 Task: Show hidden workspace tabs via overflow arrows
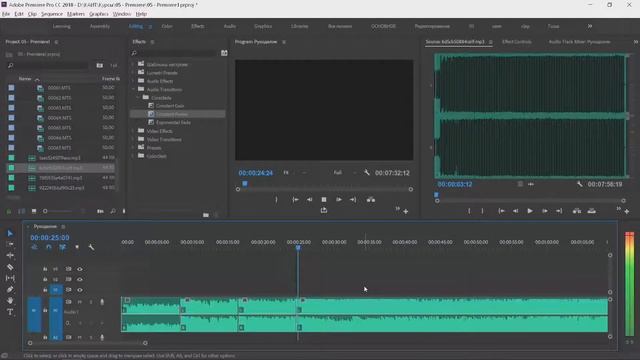click(x=590, y=26)
